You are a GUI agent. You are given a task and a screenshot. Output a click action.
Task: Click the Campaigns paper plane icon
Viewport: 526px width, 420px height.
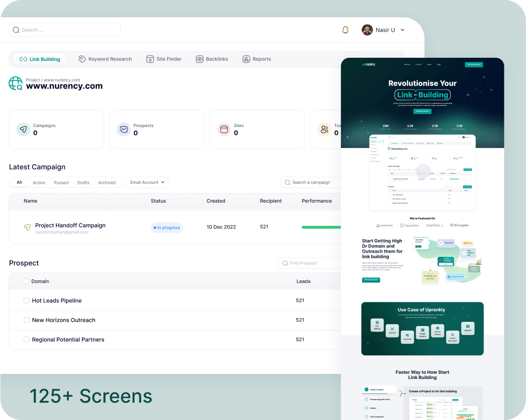23,129
